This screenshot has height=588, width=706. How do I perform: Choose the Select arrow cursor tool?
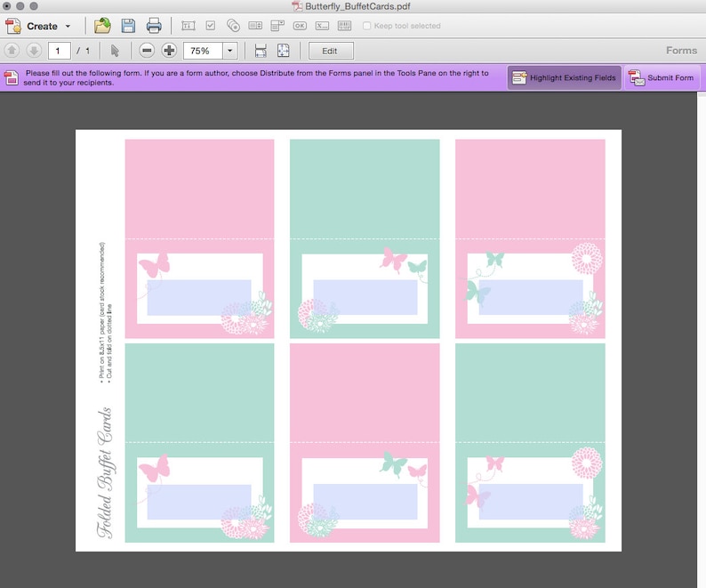click(x=115, y=51)
